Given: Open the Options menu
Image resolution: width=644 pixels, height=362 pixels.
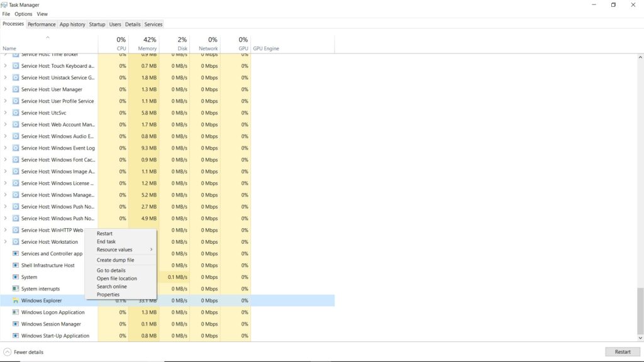Looking at the screenshot, I should click(x=23, y=14).
